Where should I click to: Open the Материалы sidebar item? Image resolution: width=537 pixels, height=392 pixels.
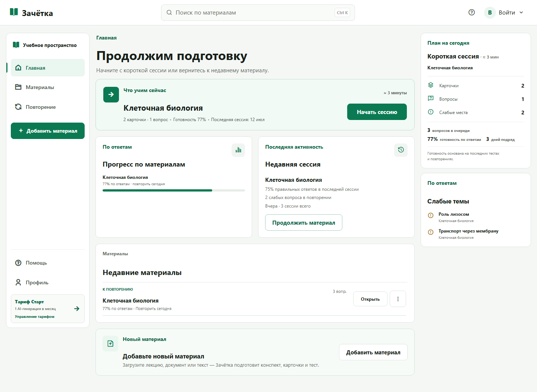point(48,87)
